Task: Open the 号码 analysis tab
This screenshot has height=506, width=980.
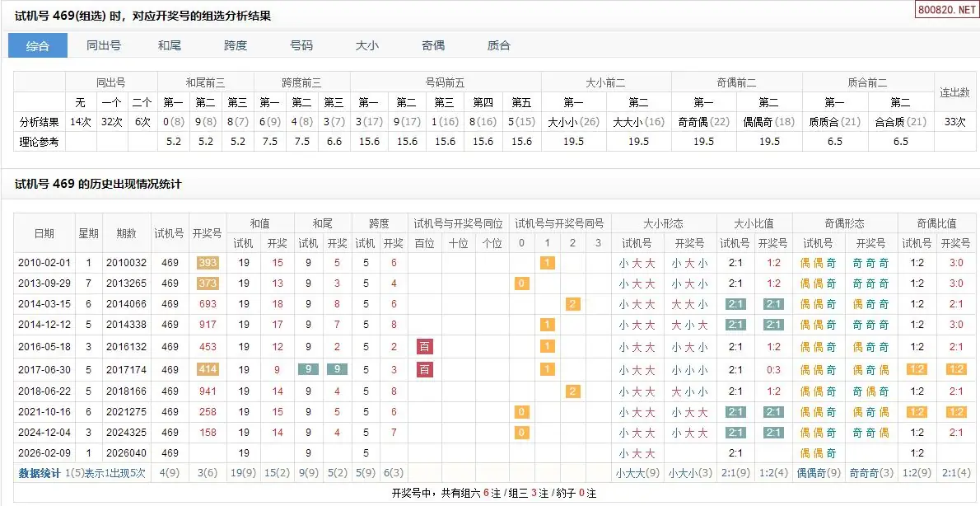Action: pyautogui.click(x=301, y=45)
